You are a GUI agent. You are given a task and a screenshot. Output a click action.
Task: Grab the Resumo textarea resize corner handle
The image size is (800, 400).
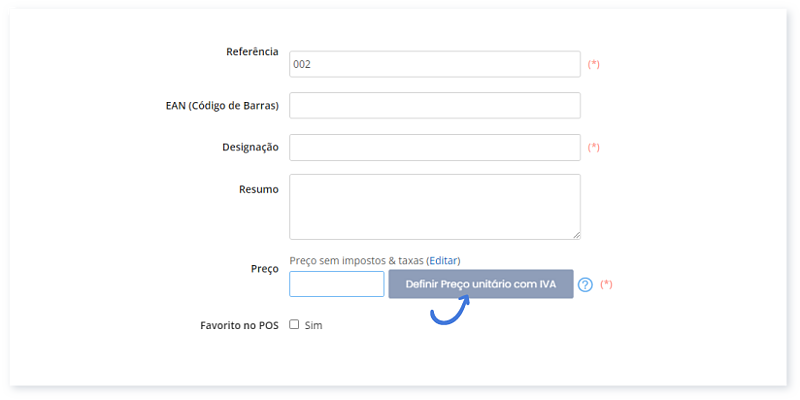[x=577, y=235]
